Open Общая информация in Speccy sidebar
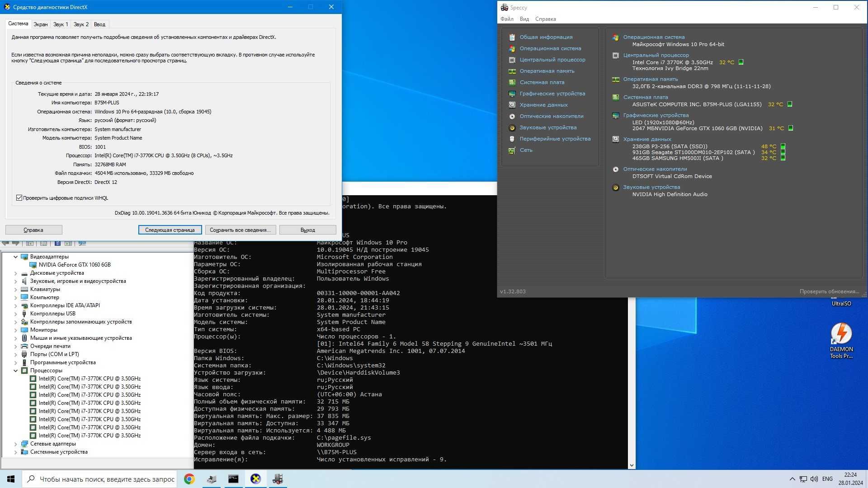Viewport: 868px width, 488px height. [546, 37]
